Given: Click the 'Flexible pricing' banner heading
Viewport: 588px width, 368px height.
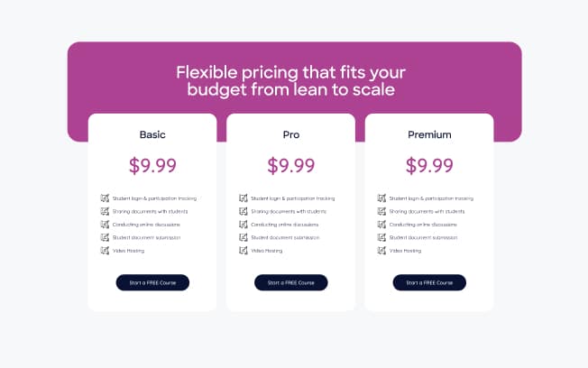Looking at the screenshot, I should (x=291, y=81).
